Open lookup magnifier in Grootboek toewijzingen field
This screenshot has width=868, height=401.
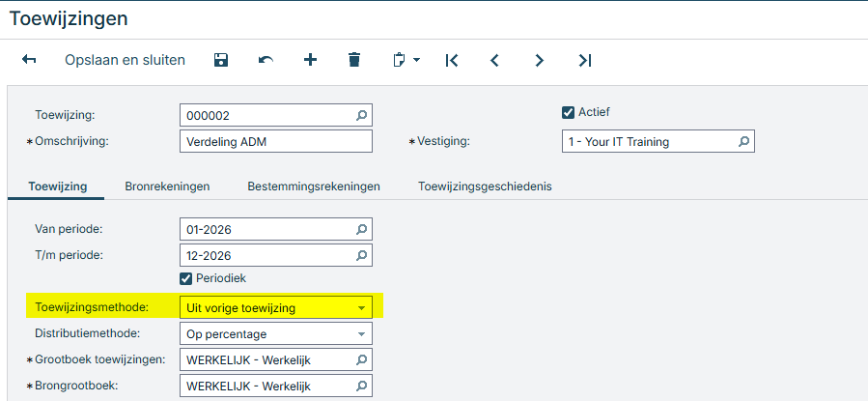pyautogui.click(x=361, y=360)
